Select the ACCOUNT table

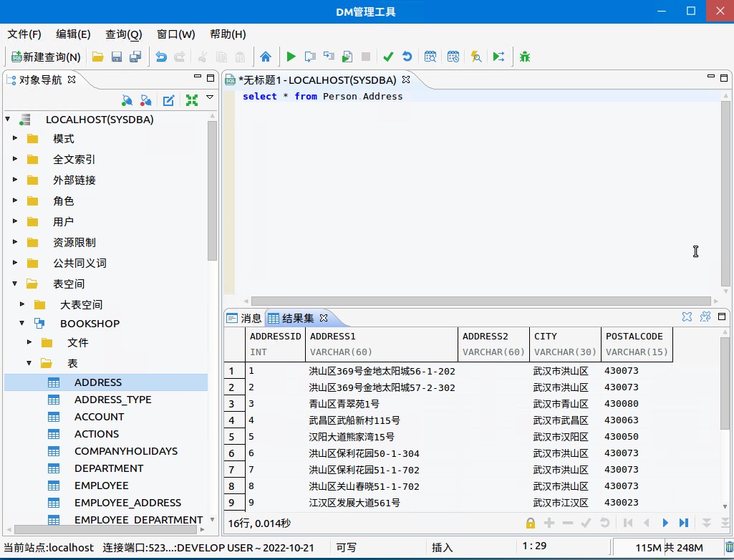coord(100,417)
